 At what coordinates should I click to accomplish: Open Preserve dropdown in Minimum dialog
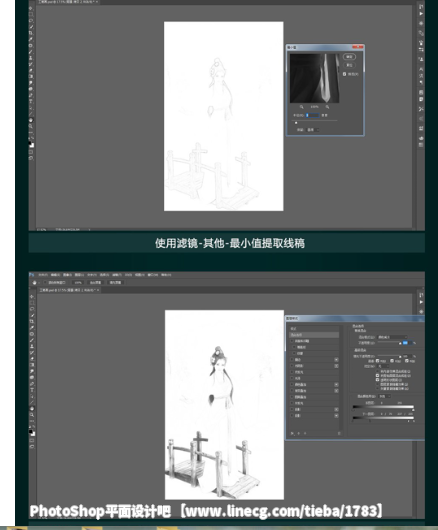tap(313, 130)
